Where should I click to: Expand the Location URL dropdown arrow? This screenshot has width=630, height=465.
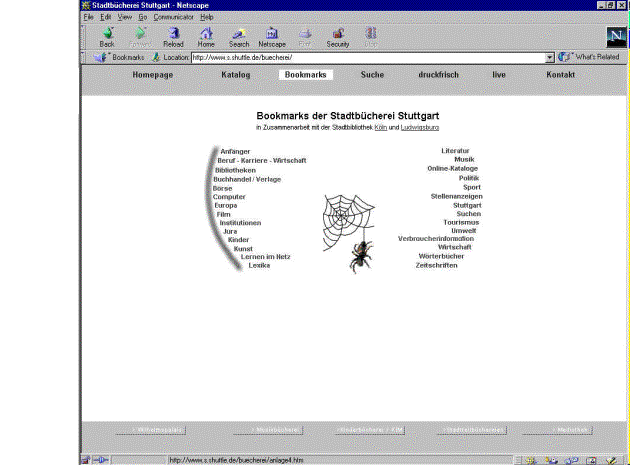tap(550, 57)
